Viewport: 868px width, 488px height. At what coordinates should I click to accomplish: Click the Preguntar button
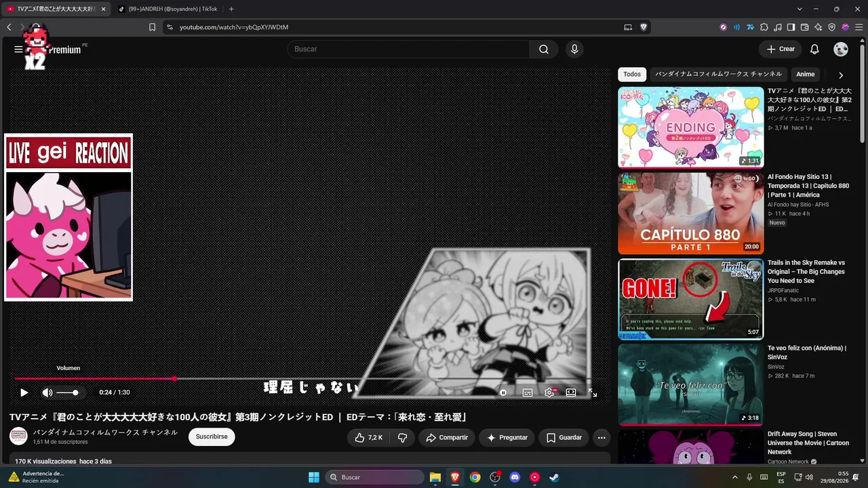click(x=507, y=438)
